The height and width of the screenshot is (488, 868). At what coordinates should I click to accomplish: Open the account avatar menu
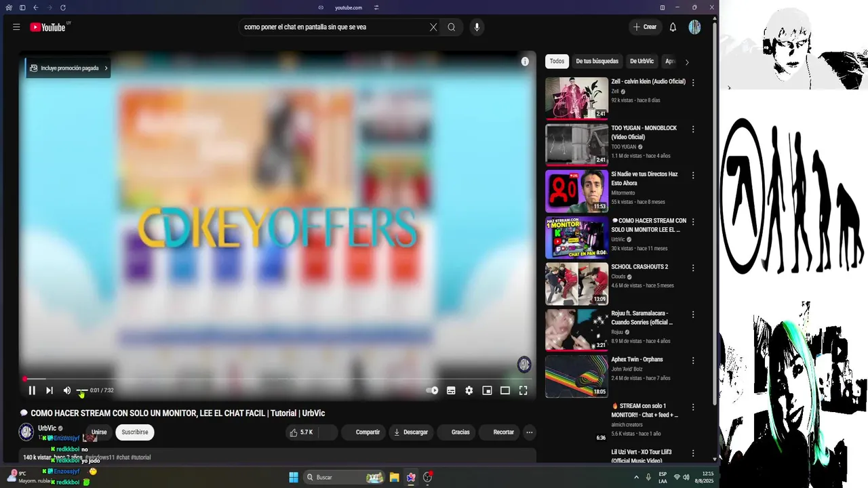(694, 27)
